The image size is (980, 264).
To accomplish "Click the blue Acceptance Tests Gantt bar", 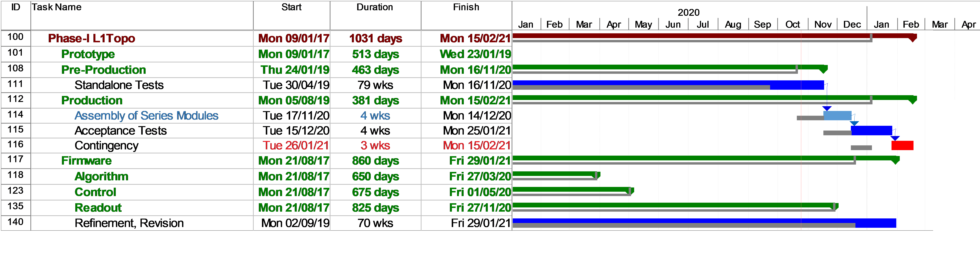I will [x=871, y=131].
